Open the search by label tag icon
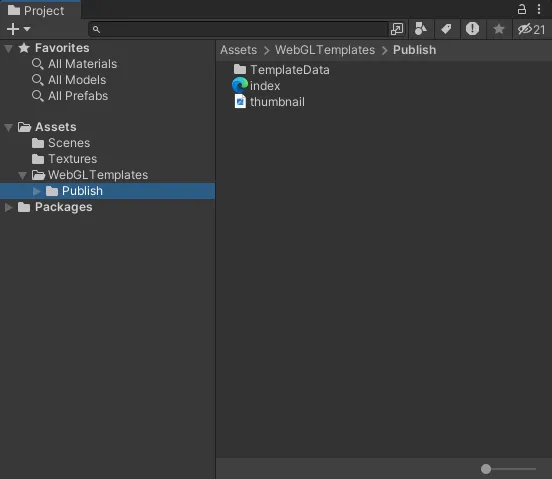552x479 pixels. (446, 29)
